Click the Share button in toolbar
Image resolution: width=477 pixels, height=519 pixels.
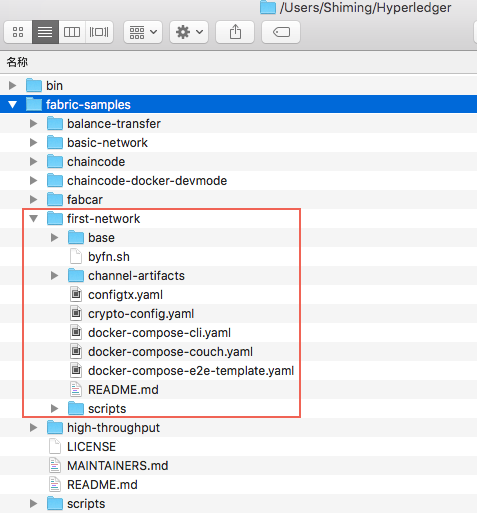(235, 32)
